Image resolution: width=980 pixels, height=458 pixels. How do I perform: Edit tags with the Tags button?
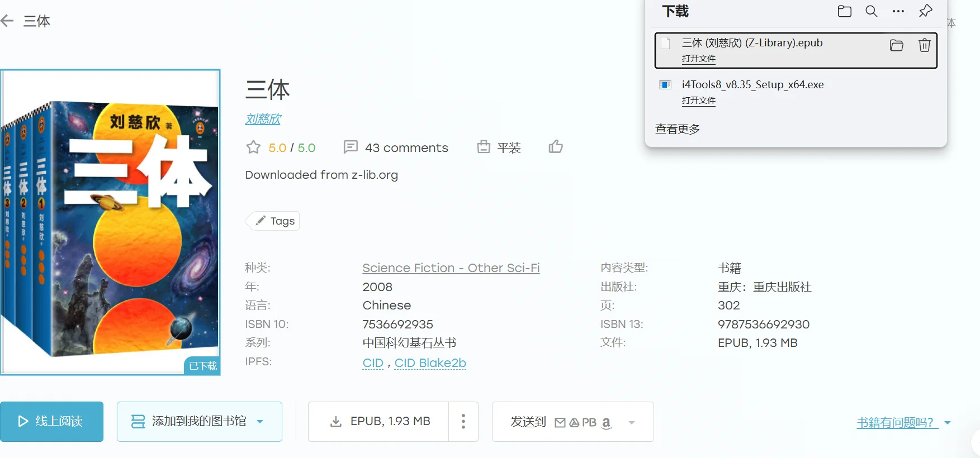[x=273, y=221]
